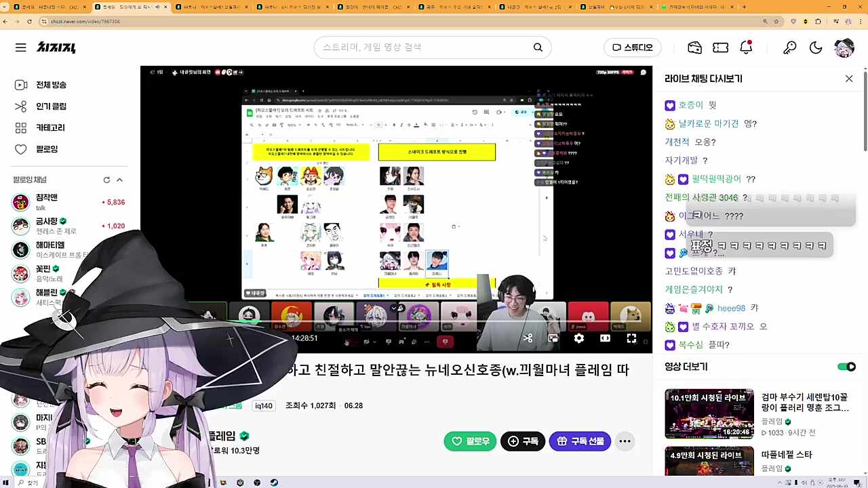Open the 검마 부수기 세렌탑10꿀 video title
The height and width of the screenshot is (488, 868).
[805, 402]
